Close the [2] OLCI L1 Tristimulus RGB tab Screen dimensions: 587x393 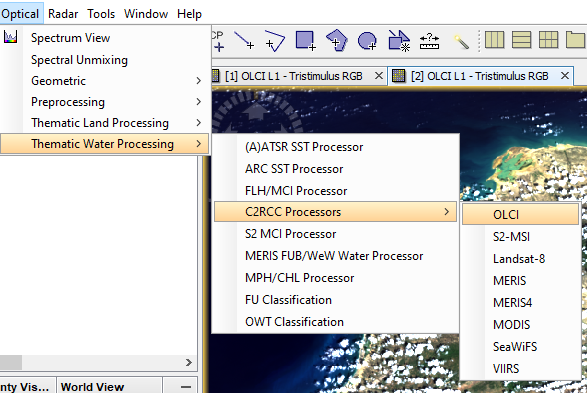tap(565, 76)
